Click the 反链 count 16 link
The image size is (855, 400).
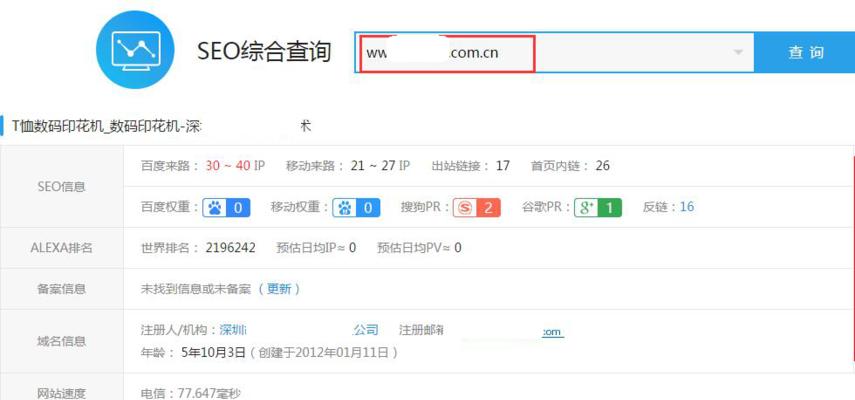tap(687, 207)
